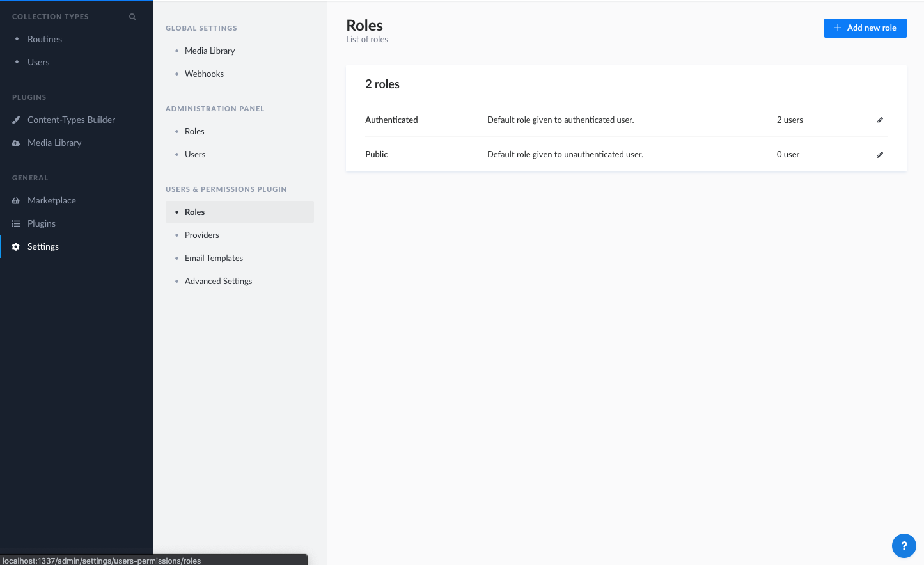The image size is (924, 565).
Task: Open the blue help question mark button
Action: tap(904, 546)
